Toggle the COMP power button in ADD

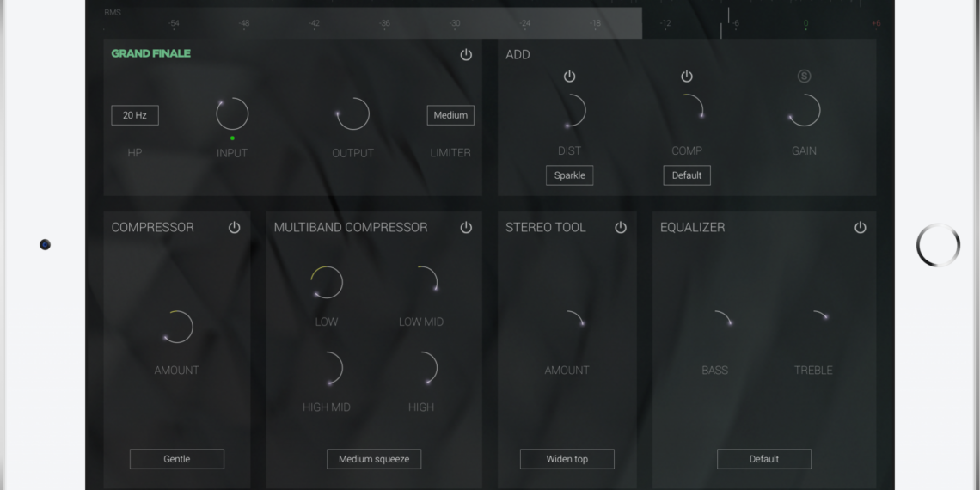point(686,77)
